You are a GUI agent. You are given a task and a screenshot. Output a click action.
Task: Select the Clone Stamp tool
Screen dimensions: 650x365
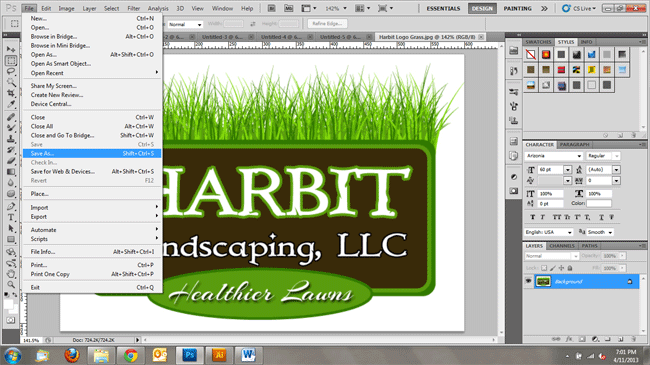tap(11, 139)
